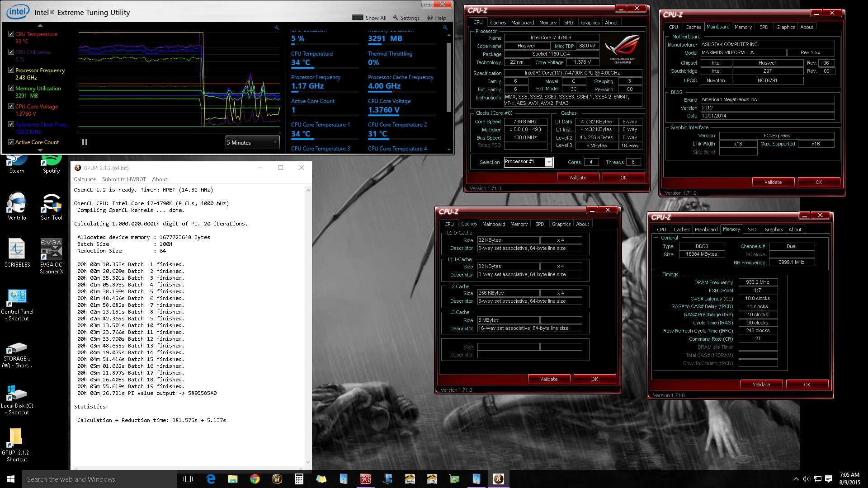
Task: Click down arrow below XTU graph legend
Action: 40,150
